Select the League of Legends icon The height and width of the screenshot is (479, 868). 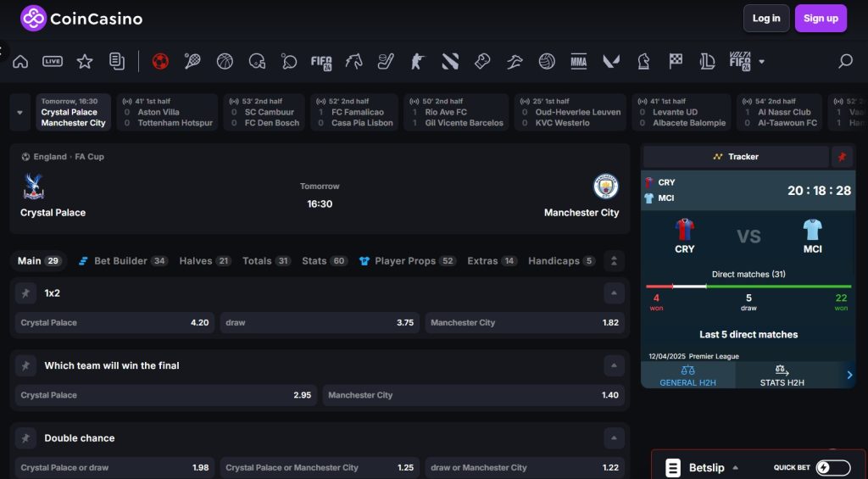tap(708, 62)
